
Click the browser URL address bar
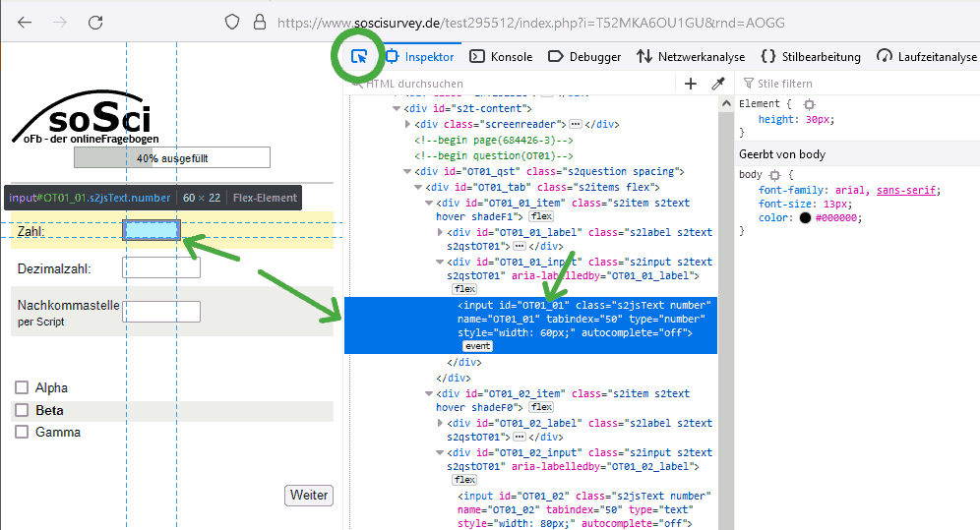tap(530, 23)
